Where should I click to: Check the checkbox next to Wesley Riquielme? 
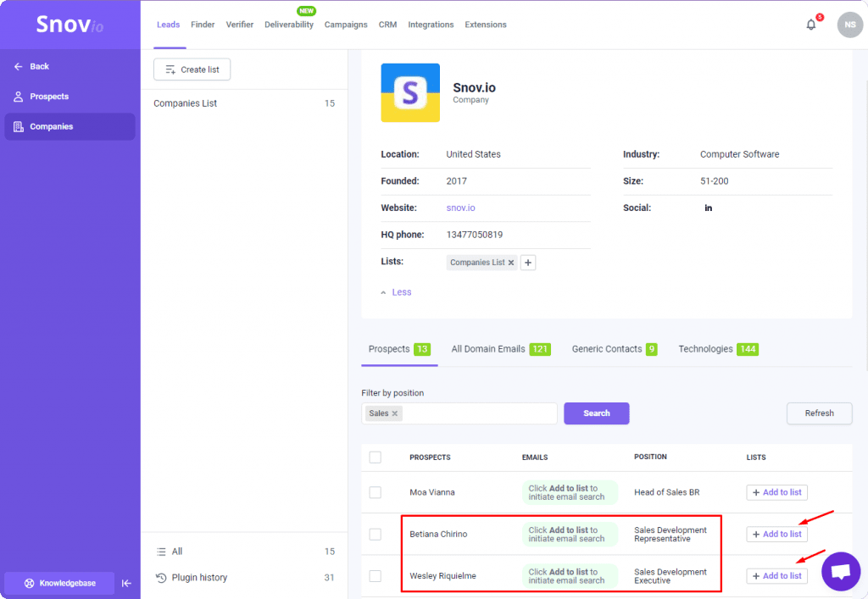[x=376, y=575]
